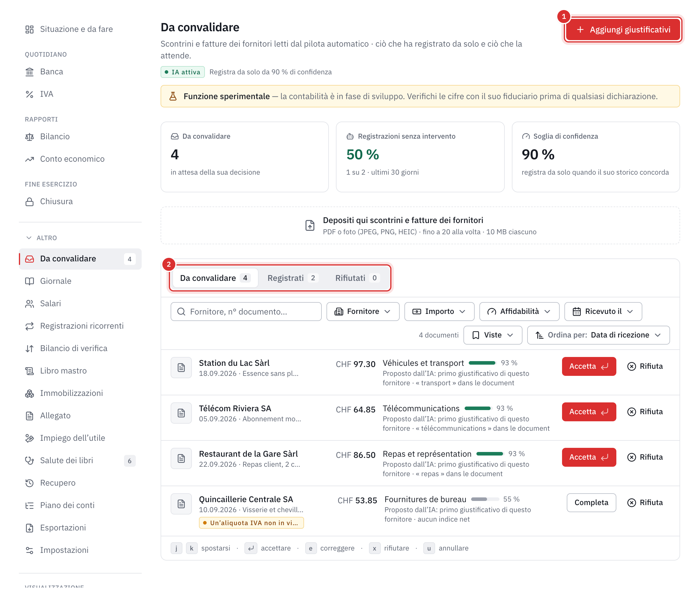Reject the Télécom Riviera SA entry

(645, 412)
